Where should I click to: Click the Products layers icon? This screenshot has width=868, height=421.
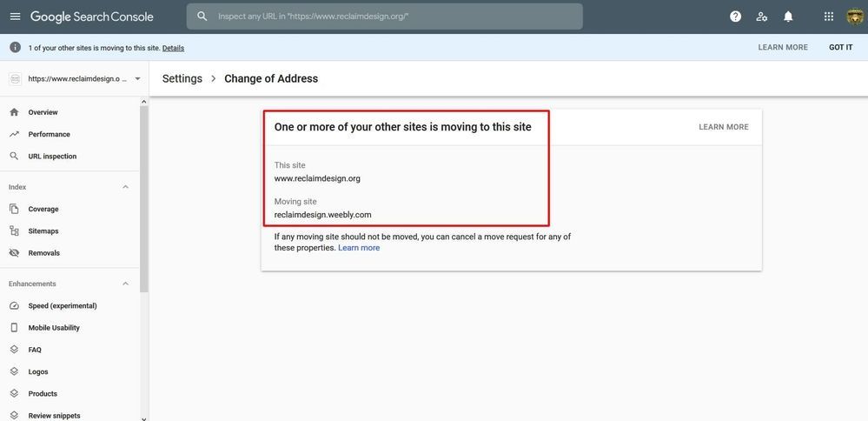[x=15, y=393]
